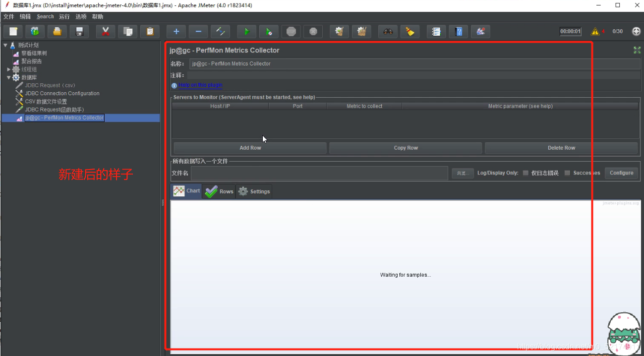Click the globe icon at toolbar end
644x356 pixels.
click(x=636, y=31)
